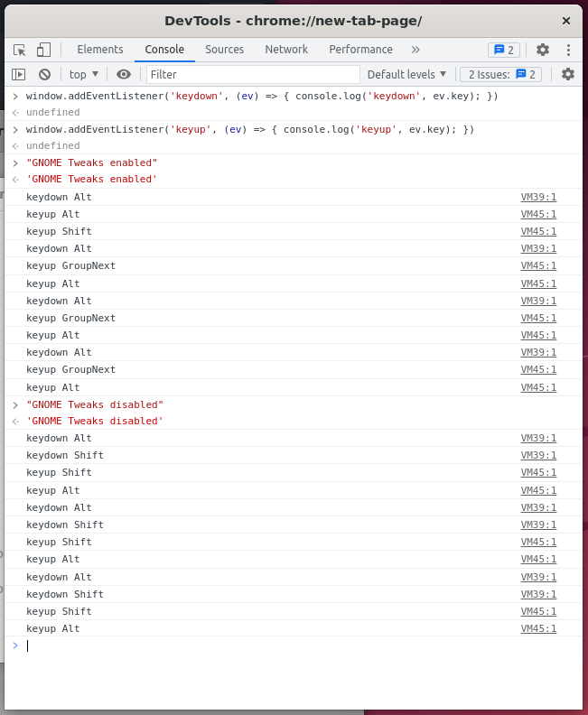Open VM45:1 link beside last keyup Alt
The image size is (588, 715).
coord(538,629)
